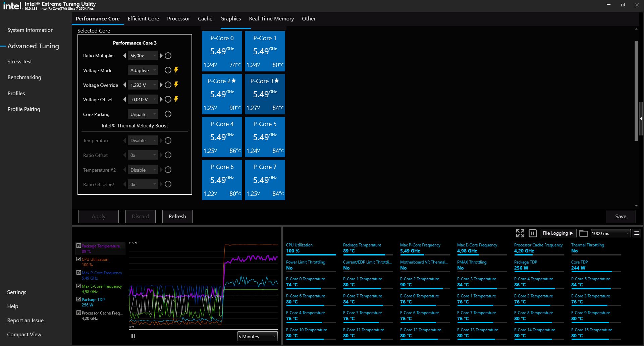Switch to Compact View

click(x=24, y=335)
